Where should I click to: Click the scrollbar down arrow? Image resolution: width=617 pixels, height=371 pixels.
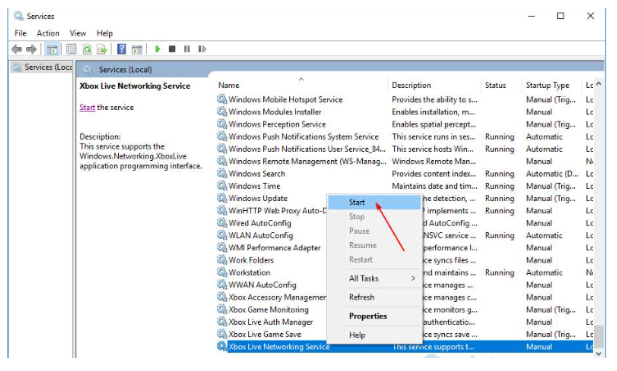coord(599,354)
